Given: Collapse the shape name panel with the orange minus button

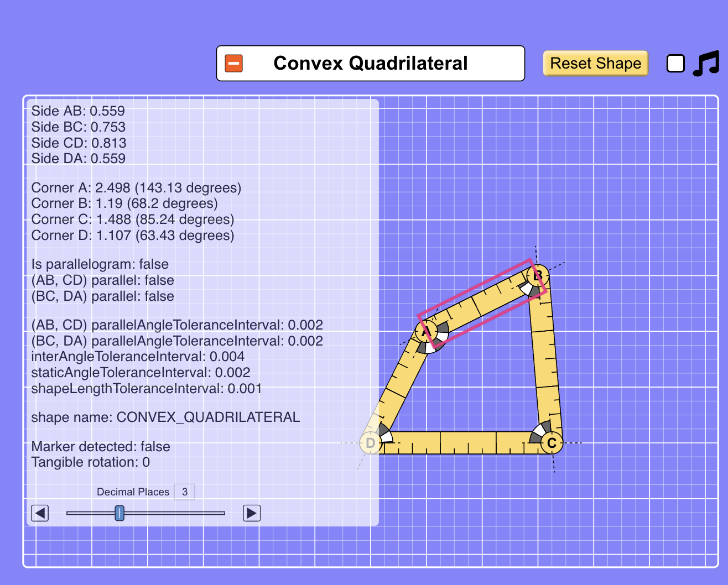Looking at the screenshot, I should pos(234,64).
